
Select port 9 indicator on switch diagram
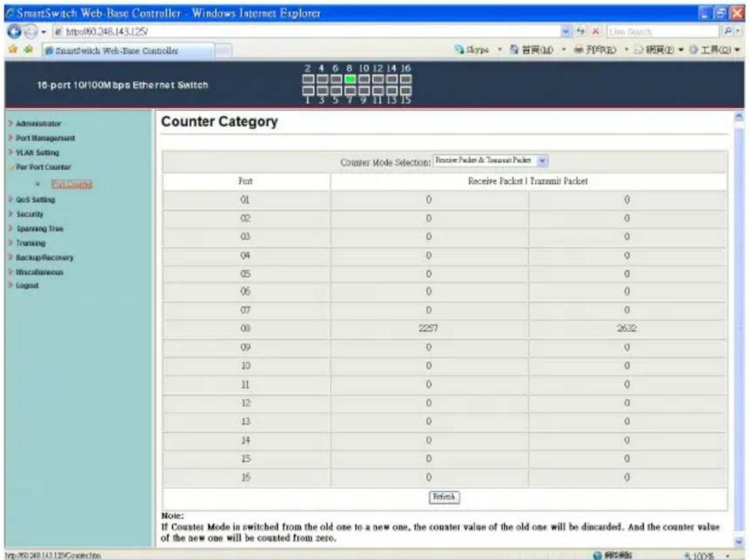[364, 90]
